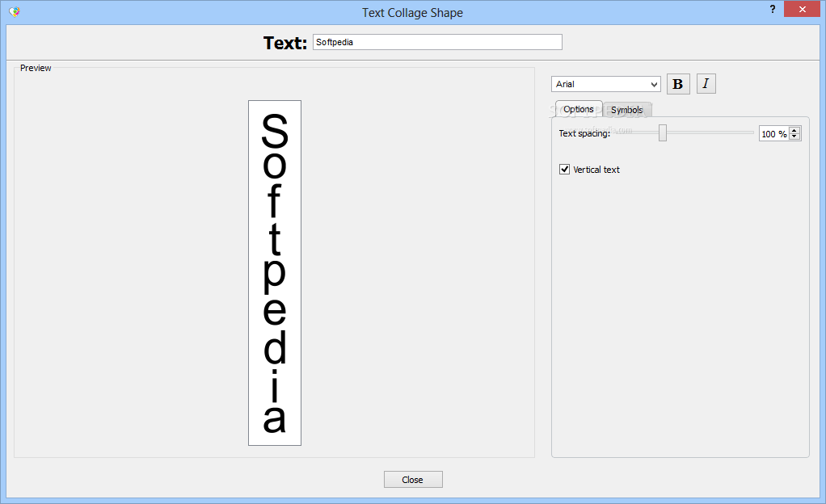The width and height of the screenshot is (826, 504).
Task: Click the Text input field containing Softpedia
Action: [x=437, y=42]
